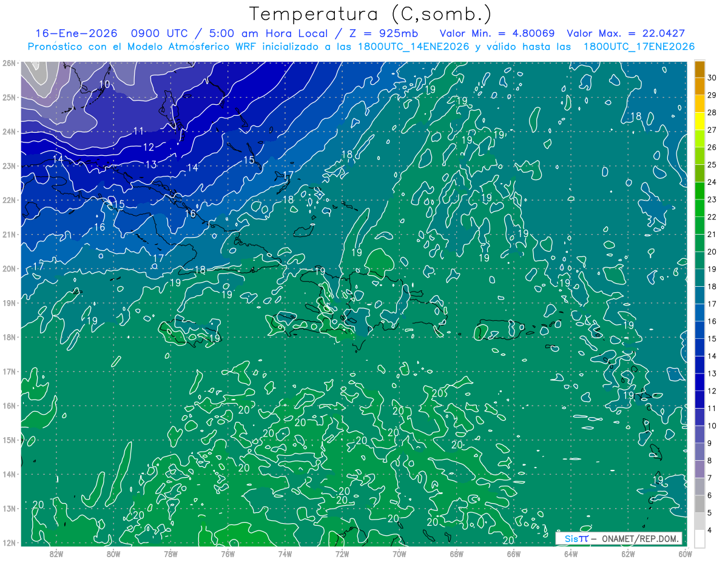Click the "Valor Max. = 22.0427" readout
728x562 pixels.
click(626, 33)
